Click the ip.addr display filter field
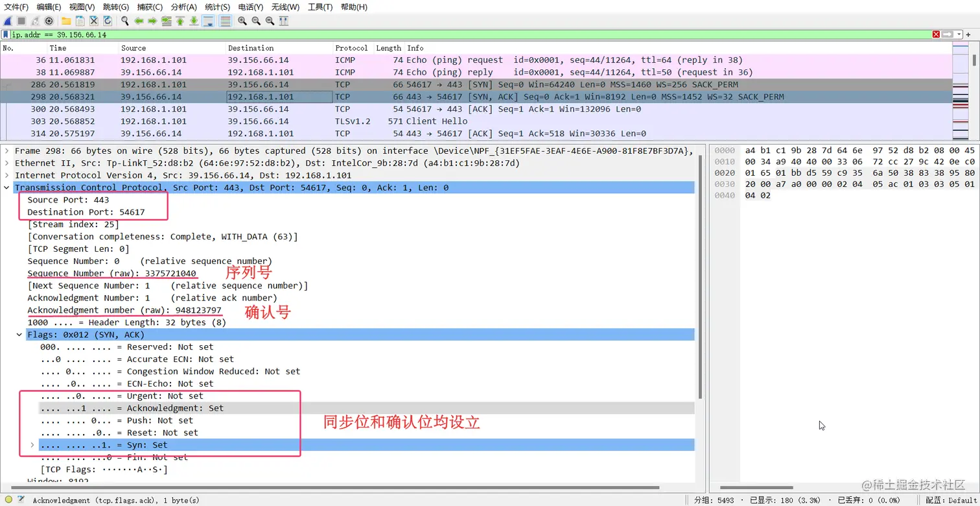The height and width of the screenshot is (506, 980). (x=471, y=34)
